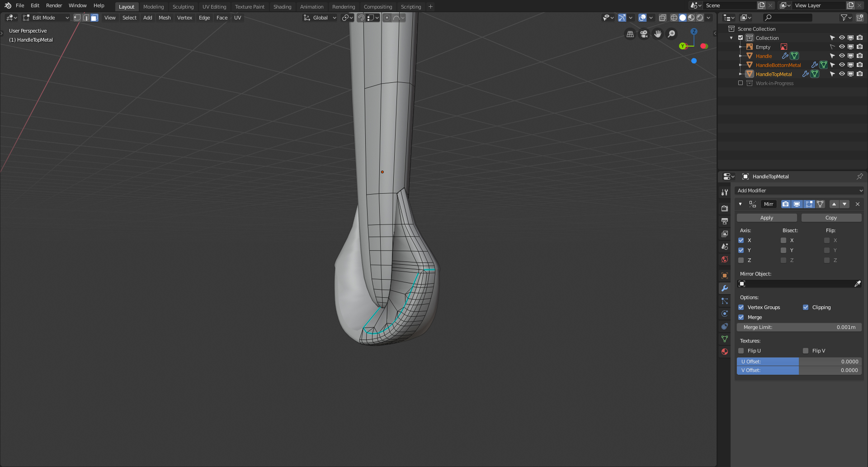Viewport: 868px width, 467px height.
Task: Open the Global transform orientation dropdown
Action: (320, 18)
